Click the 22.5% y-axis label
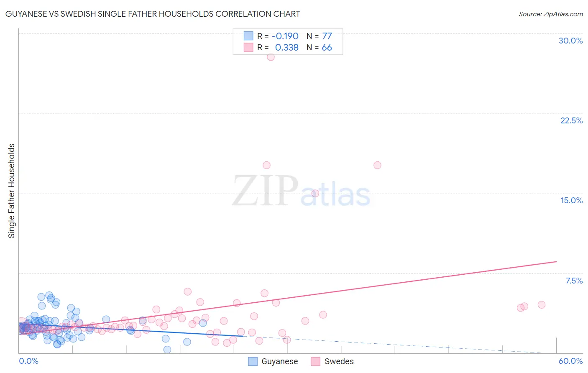588x373 pixels. coord(571,120)
